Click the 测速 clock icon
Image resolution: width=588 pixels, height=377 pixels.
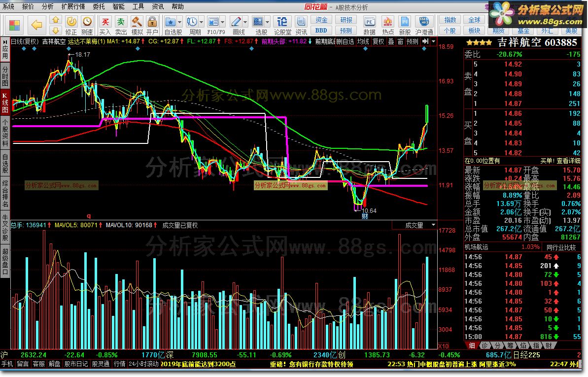point(87,22)
